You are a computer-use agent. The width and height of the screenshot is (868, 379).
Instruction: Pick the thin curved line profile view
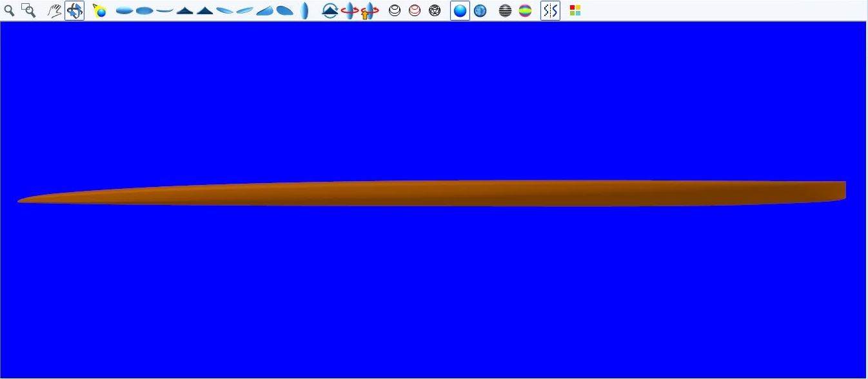tap(165, 10)
